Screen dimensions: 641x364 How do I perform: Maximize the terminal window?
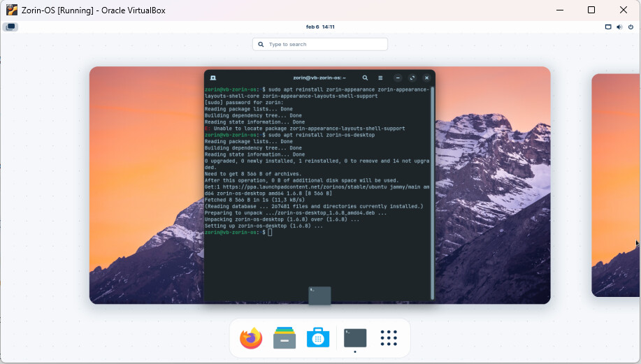pos(412,78)
